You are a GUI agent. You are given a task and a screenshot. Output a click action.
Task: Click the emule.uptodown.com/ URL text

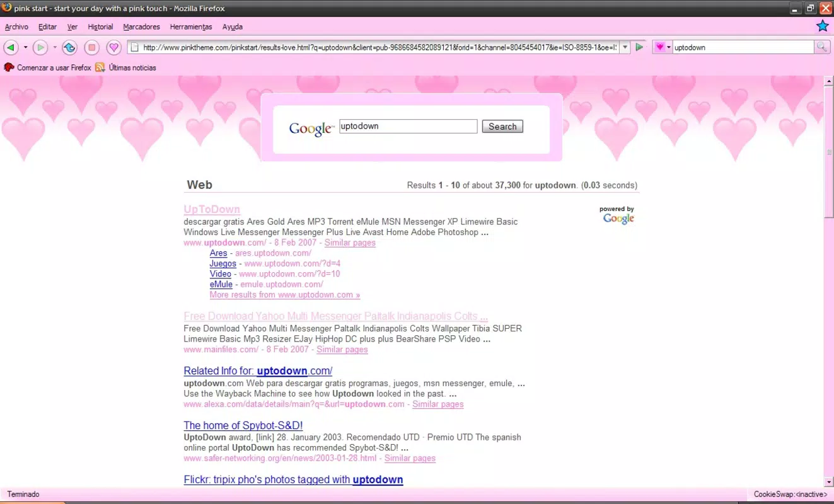pos(282,284)
